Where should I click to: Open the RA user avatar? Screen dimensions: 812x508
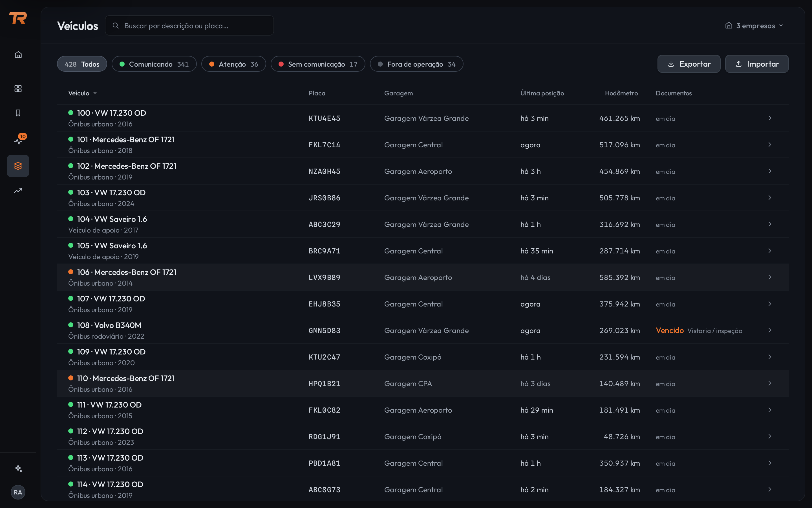pos(18,492)
